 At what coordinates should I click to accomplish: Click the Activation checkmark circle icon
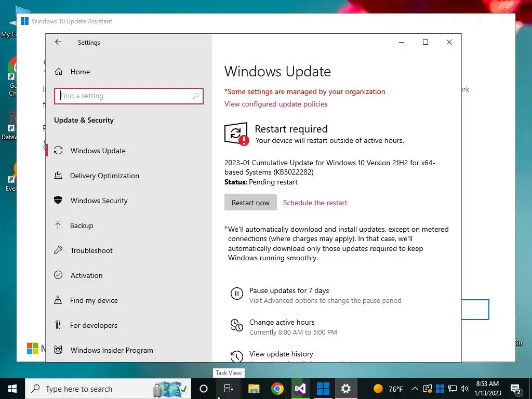click(58, 275)
